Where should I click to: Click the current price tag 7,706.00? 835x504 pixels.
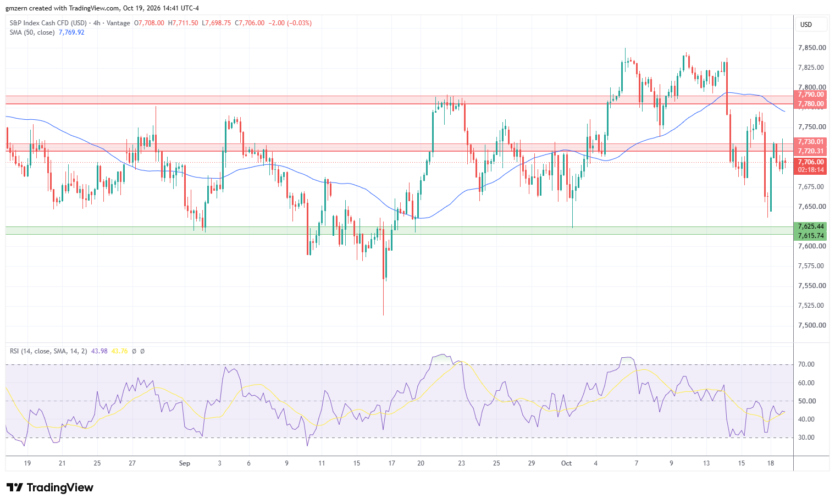tap(811, 162)
